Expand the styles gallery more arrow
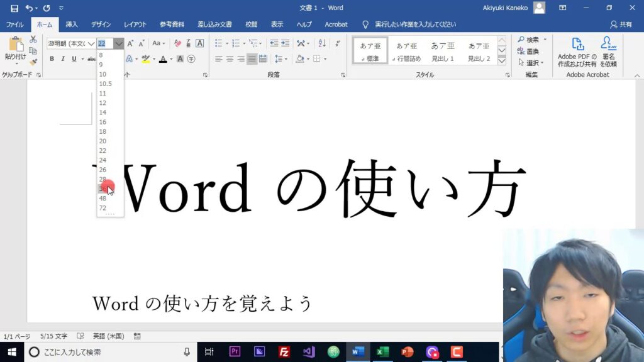The image size is (644, 362). 502,61
